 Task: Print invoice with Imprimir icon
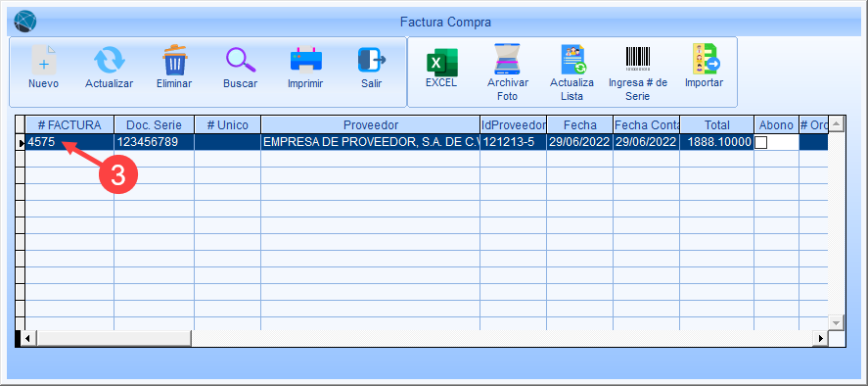pos(305,60)
